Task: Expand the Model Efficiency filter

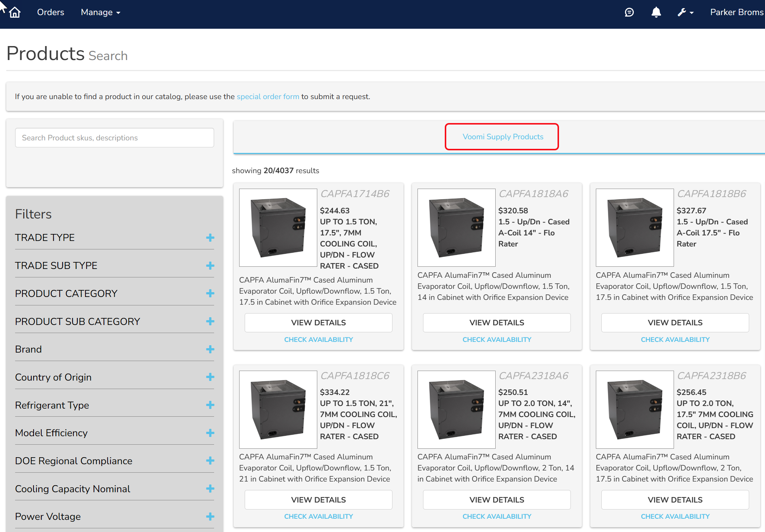Action: (210, 433)
